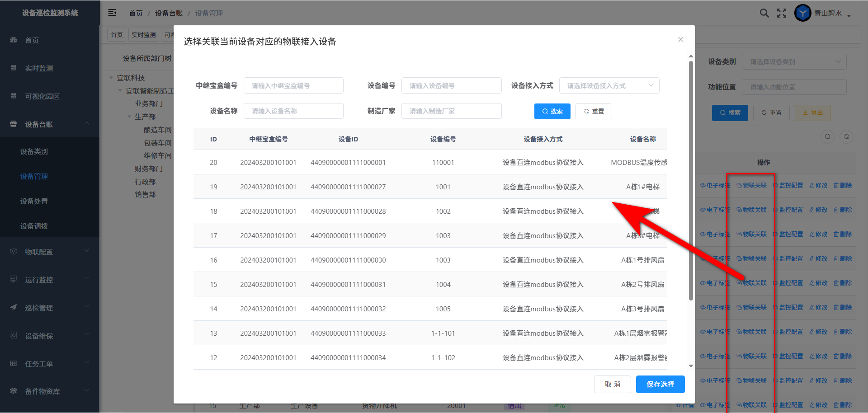Open the header search magnifier icon
This screenshot has height=413, width=868.
click(764, 13)
